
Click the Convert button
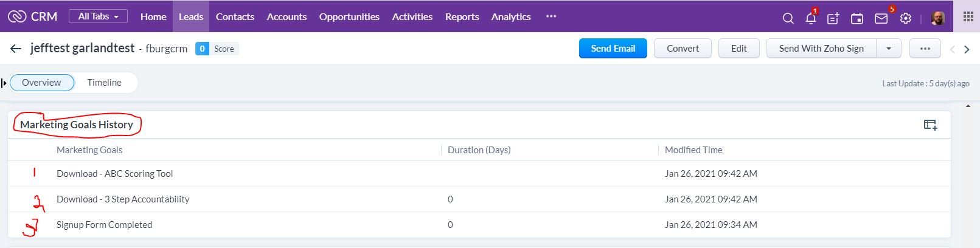pos(683,49)
